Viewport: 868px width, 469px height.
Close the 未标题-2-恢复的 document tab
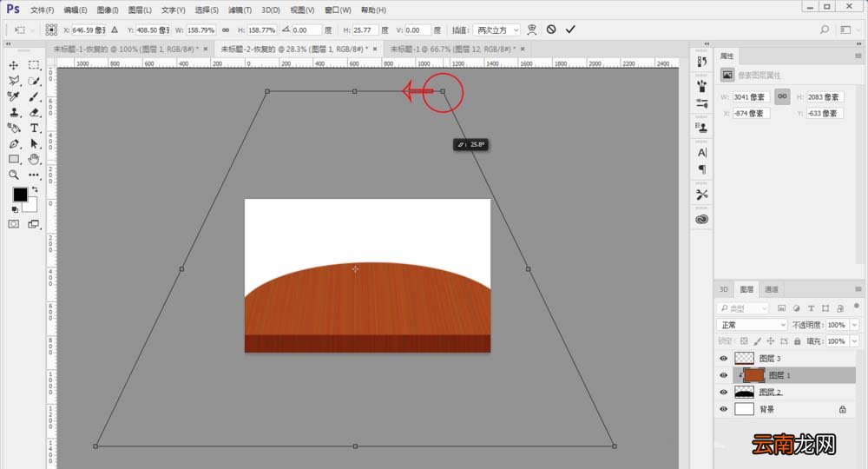(x=375, y=50)
